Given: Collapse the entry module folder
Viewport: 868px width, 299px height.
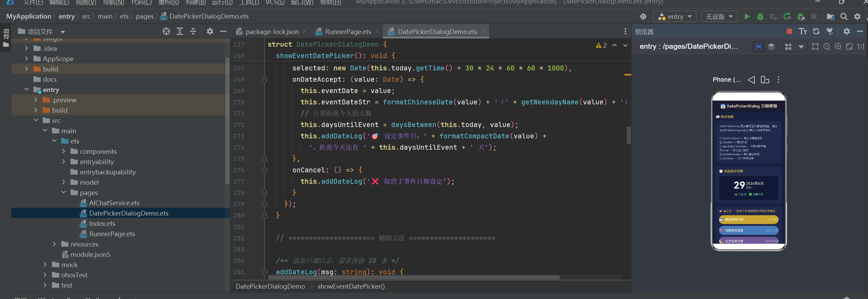Looking at the screenshot, I should [26, 90].
